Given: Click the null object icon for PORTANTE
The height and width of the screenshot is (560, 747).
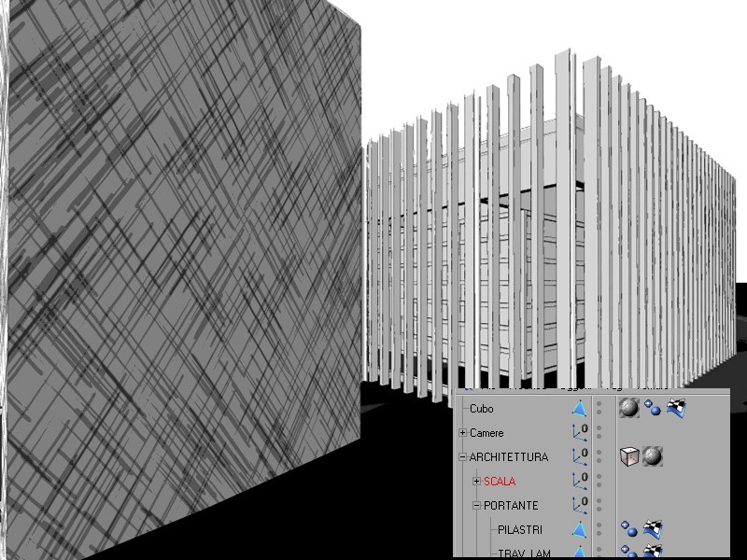Looking at the screenshot, I should 580,505.
